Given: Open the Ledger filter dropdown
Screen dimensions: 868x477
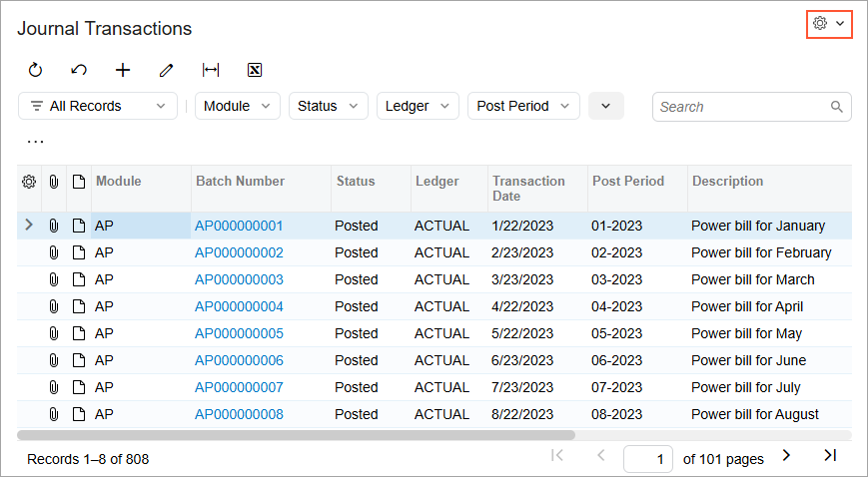Looking at the screenshot, I should click(x=417, y=106).
